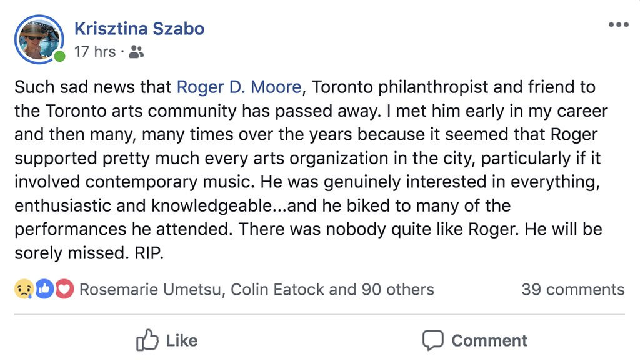Screen dimensions: 640x364
Task: Click the blue thumbs-up reaction icon
Action: (44, 290)
